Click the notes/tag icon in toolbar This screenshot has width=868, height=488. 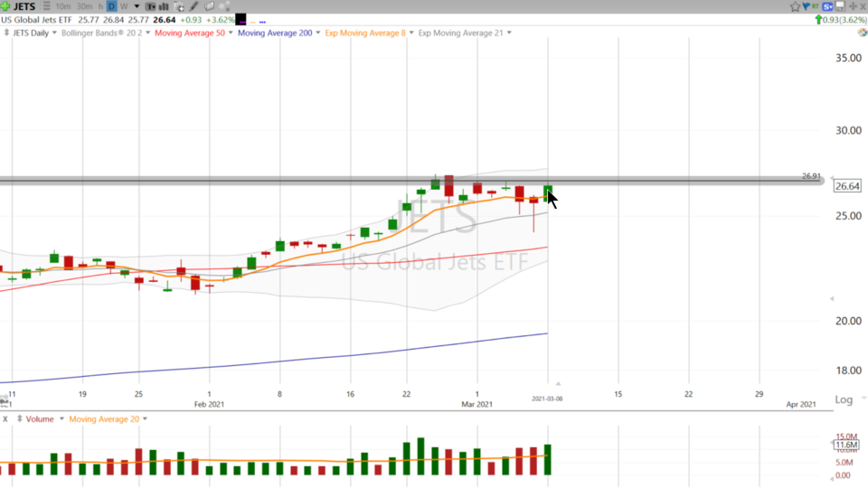(x=209, y=6)
